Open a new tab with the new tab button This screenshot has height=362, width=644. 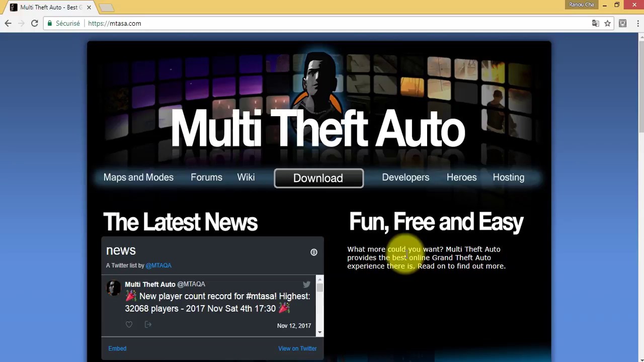pyautogui.click(x=106, y=8)
